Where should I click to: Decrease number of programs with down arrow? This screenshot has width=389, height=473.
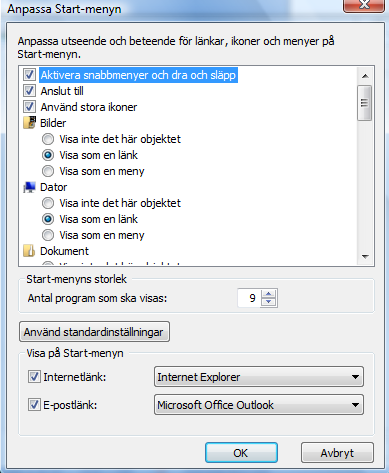269,302
